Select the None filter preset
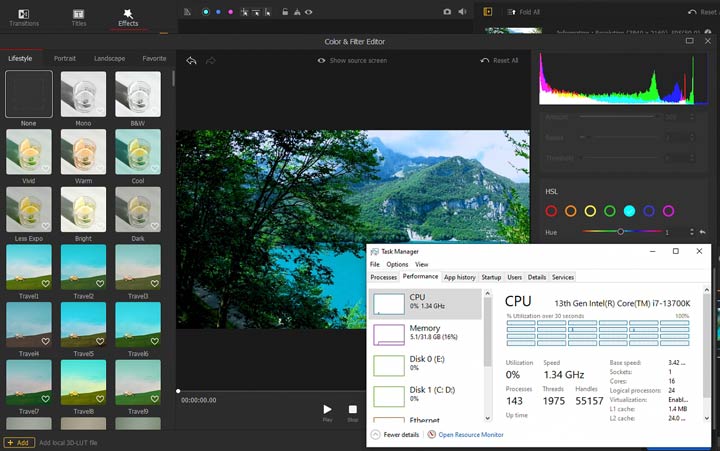Screen dimensions: 720x451 coord(28,94)
